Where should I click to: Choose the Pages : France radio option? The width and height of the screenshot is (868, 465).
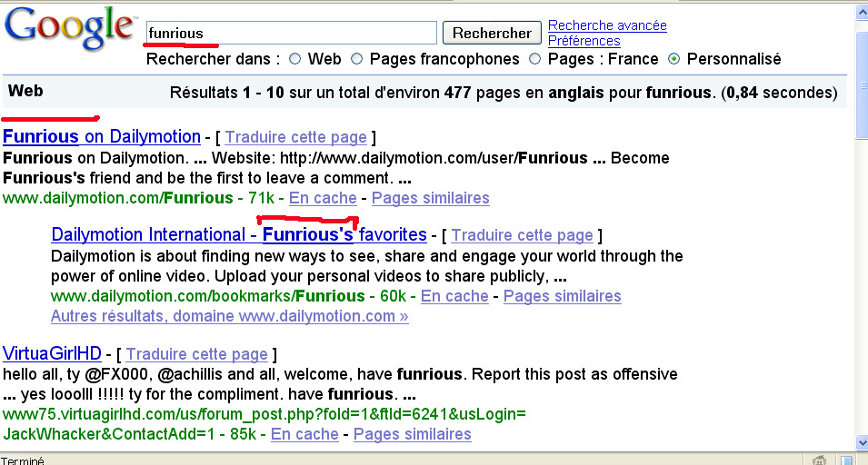534,59
